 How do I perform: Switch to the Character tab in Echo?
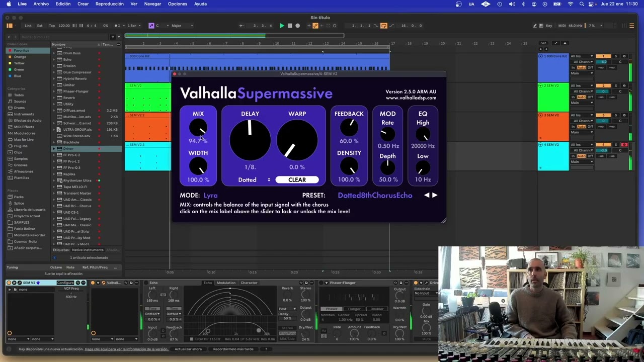coord(249,283)
